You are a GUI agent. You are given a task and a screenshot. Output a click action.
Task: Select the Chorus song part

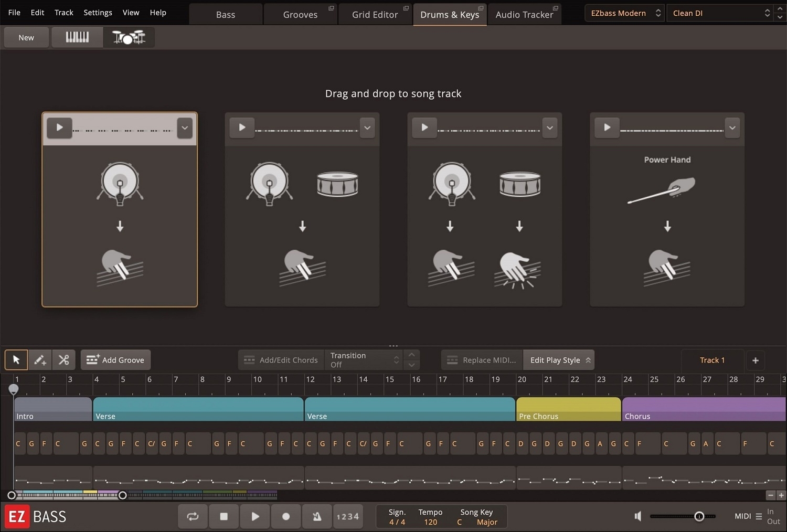tap(704, 409)
